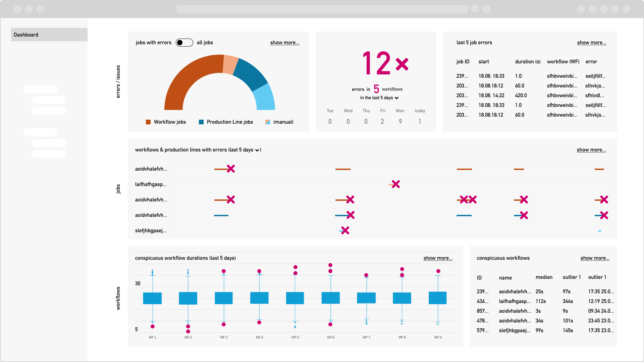
Task: Click the rightmost error X on the third workflow row
Action: coord(604,200)
